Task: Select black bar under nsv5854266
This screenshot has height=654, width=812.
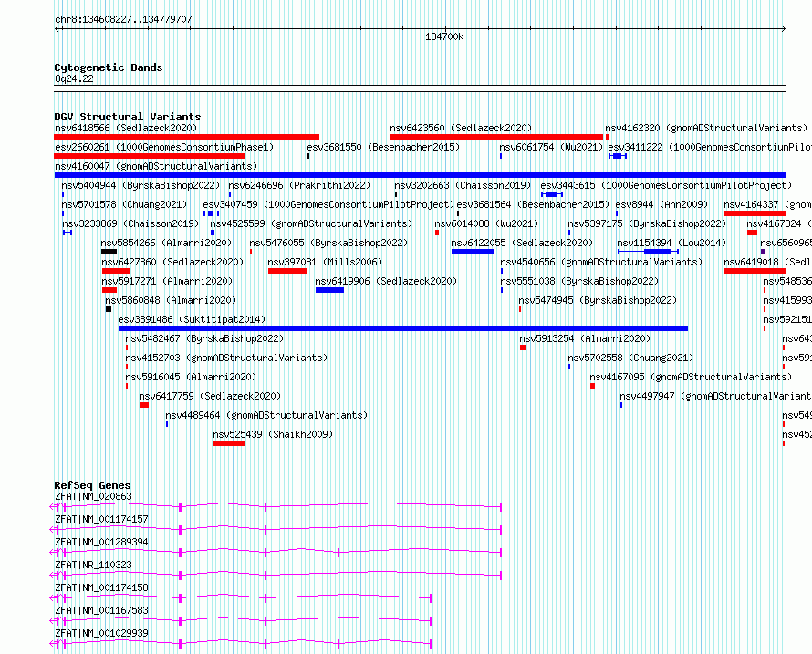Action: pos(109,252)
